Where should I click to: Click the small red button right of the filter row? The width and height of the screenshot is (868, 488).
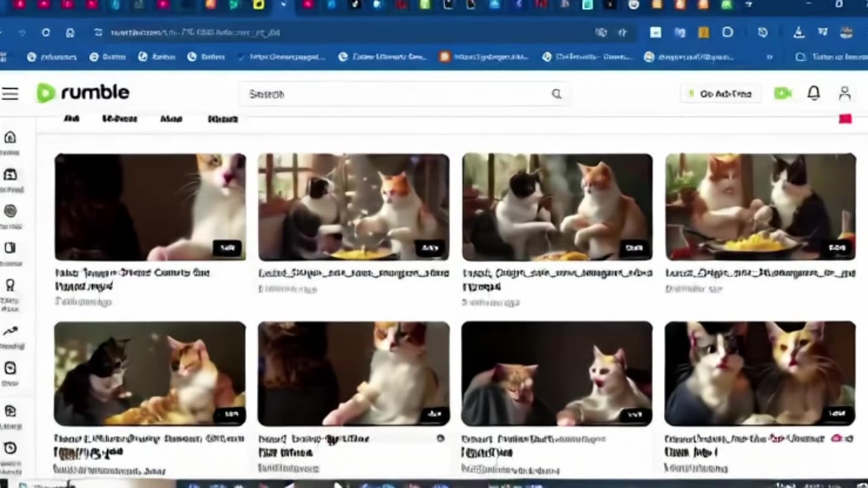(845, 119)
